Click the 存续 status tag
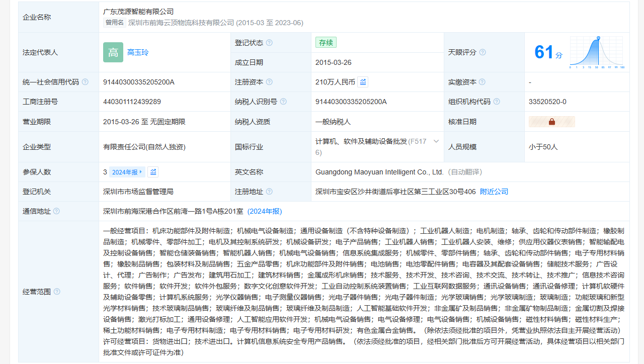This screenshot has height=364, width=644. (x=326, y=43)
